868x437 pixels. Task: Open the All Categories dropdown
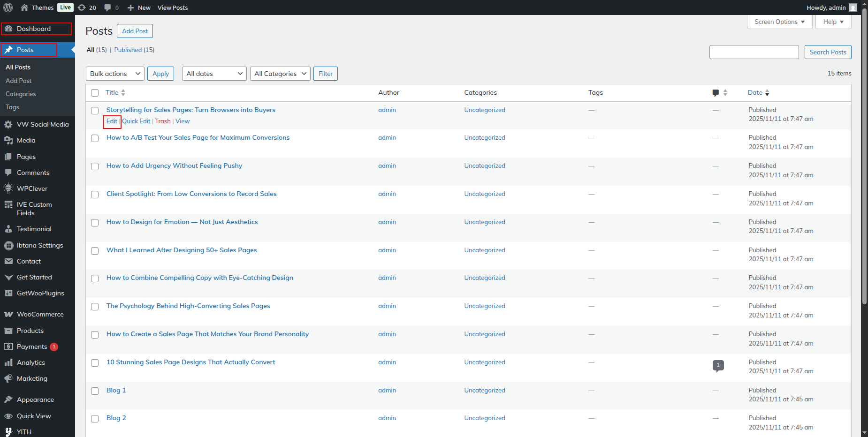coord(280,74)
